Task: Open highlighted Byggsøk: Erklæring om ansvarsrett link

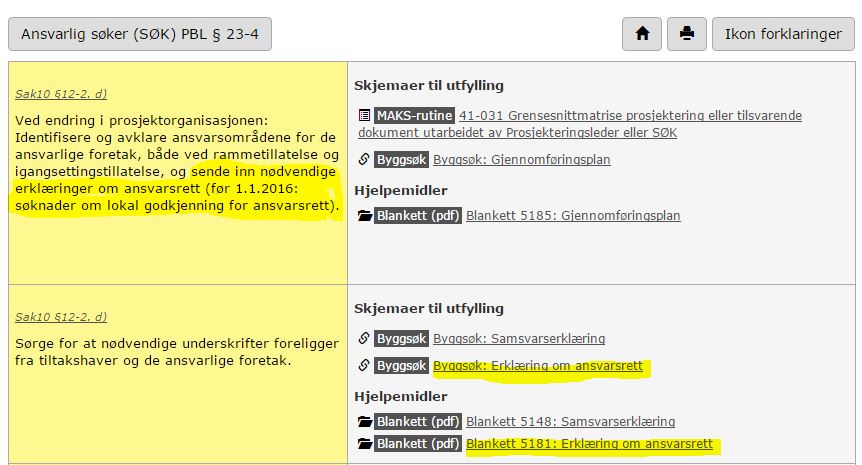Action: 537,366
